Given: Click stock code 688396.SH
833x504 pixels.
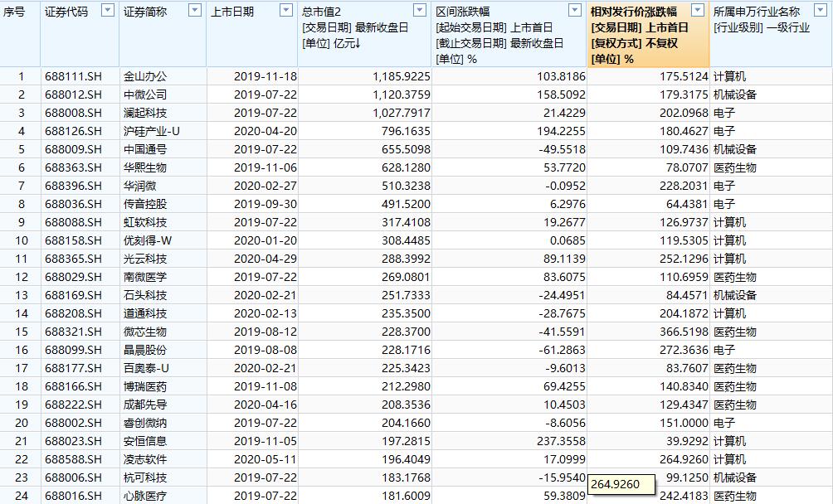Looking at the screenshot, I should tap(73, 186).
